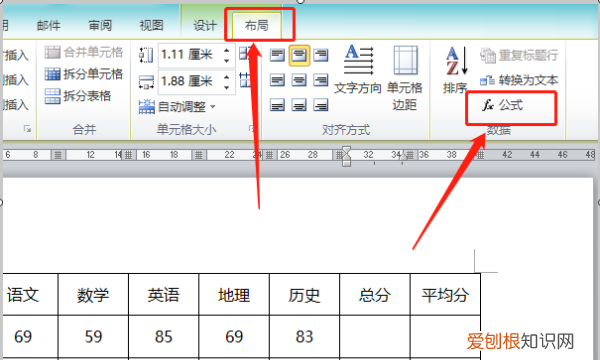Click the 文字方向 text direction button
This screenshot has width=600, height=360.
point(358,70)
